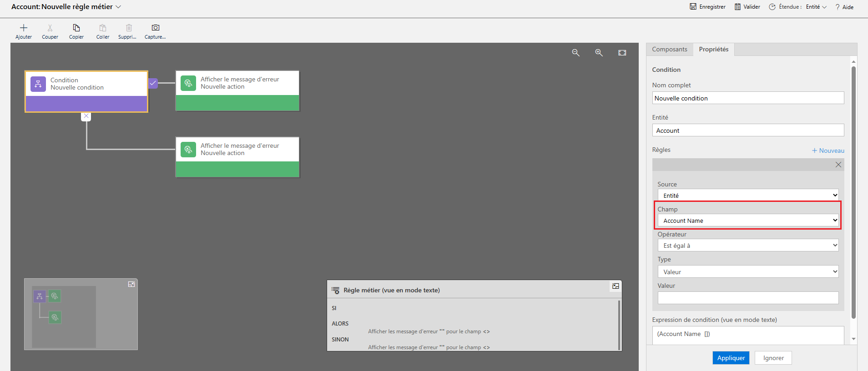
Task: Click the Copier toolbar icon
Action: (x=76, y=28)
